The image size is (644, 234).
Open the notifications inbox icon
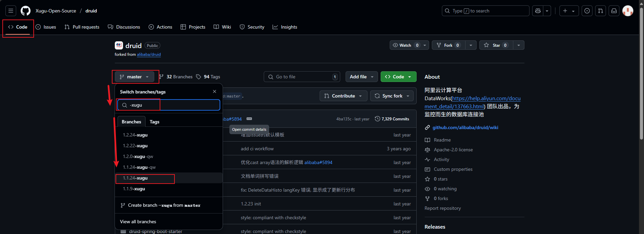pos(614,11)
